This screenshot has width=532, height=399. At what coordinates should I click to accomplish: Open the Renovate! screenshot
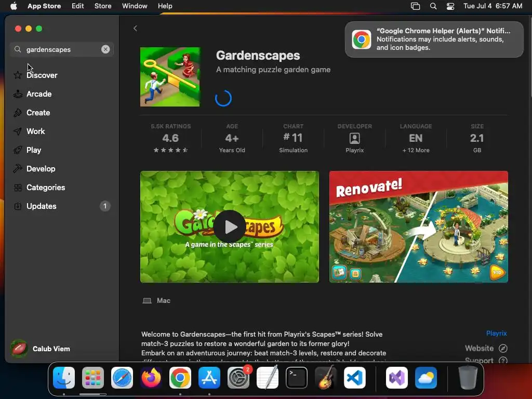(418, 227)
